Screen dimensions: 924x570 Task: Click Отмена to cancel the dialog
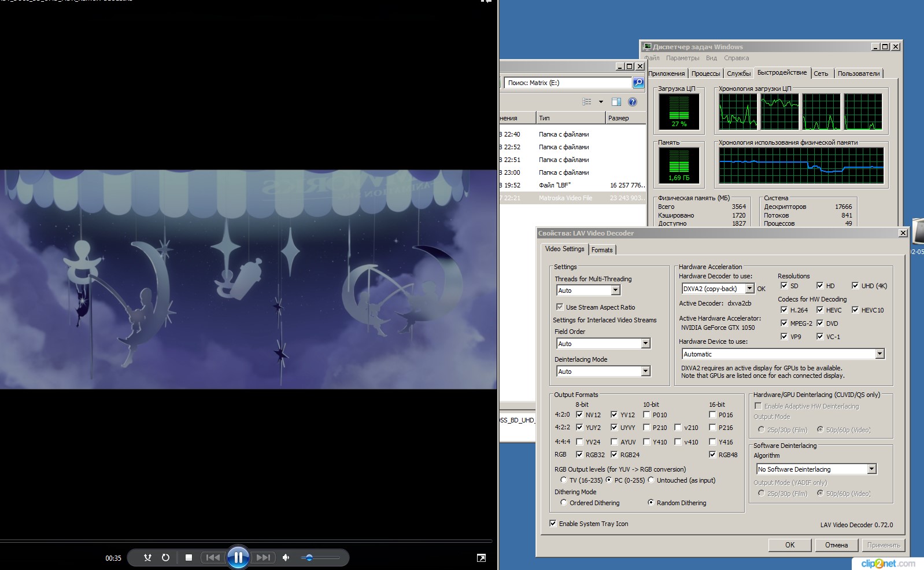click(x=837, y=545)
